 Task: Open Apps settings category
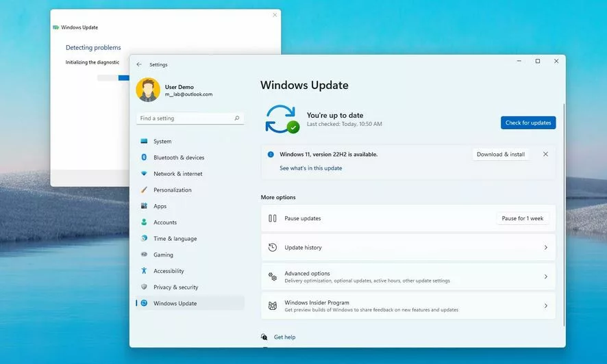[x=190, y=207]
